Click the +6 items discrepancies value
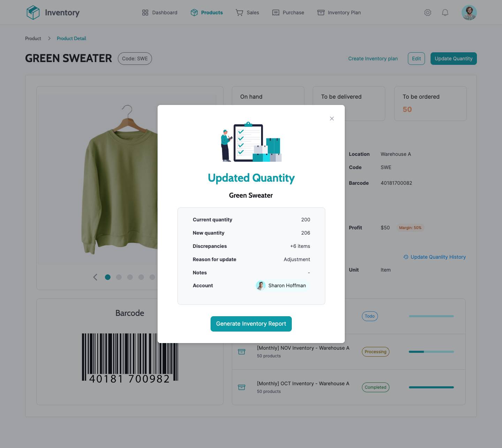The width and height of the screenshot is (502, 448). [x=300, y=246]
